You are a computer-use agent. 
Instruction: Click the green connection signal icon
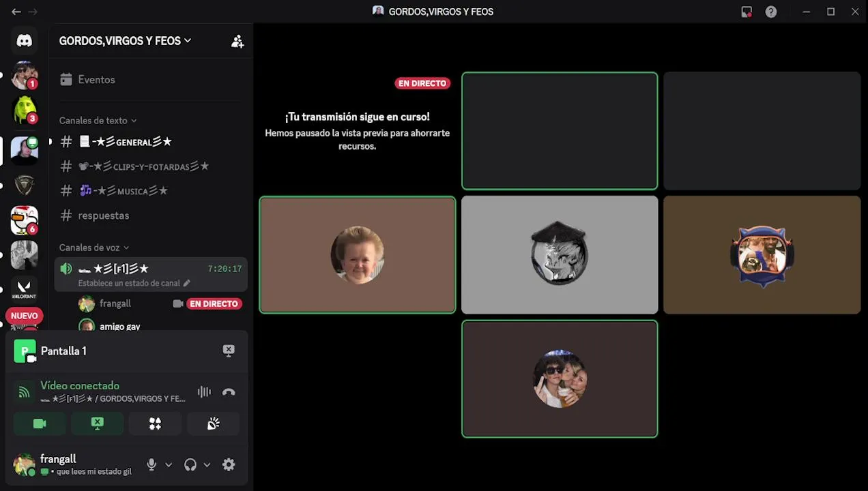[x=24, y=392]
